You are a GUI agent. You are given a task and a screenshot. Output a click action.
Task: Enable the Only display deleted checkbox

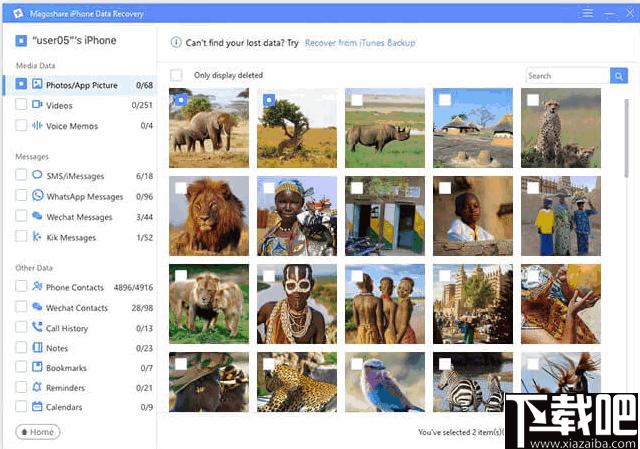coord(176,75)
